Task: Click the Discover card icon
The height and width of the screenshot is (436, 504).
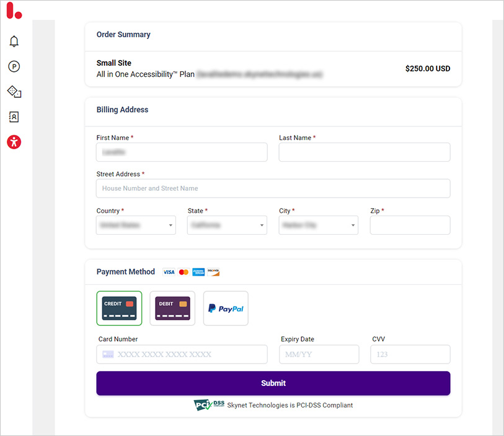Action: tap(213, 272)
